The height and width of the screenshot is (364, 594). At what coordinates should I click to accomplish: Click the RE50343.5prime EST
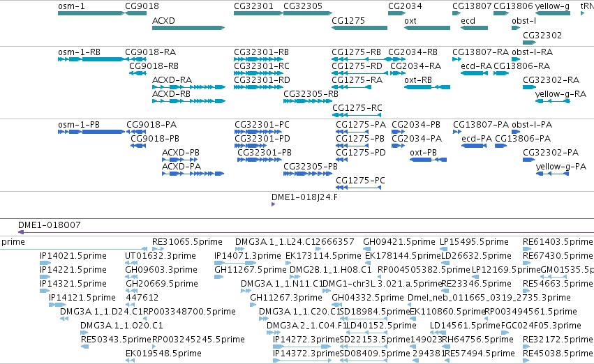85,347
